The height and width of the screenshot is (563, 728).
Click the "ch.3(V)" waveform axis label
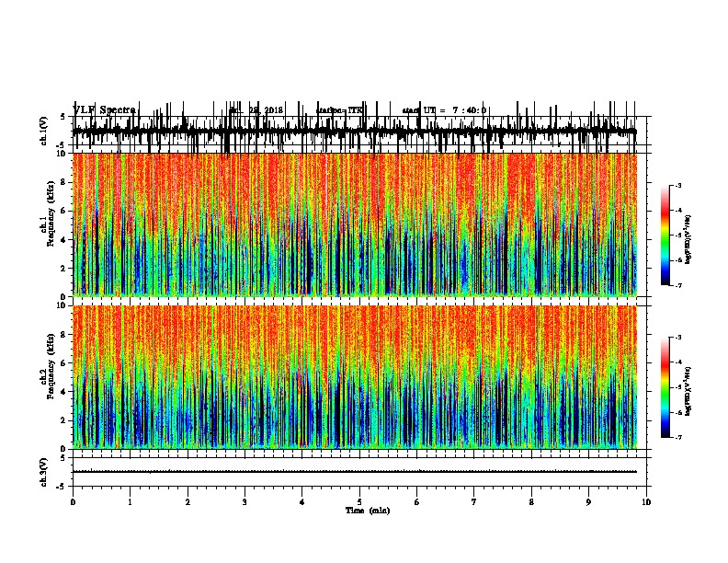pos(44,472)
